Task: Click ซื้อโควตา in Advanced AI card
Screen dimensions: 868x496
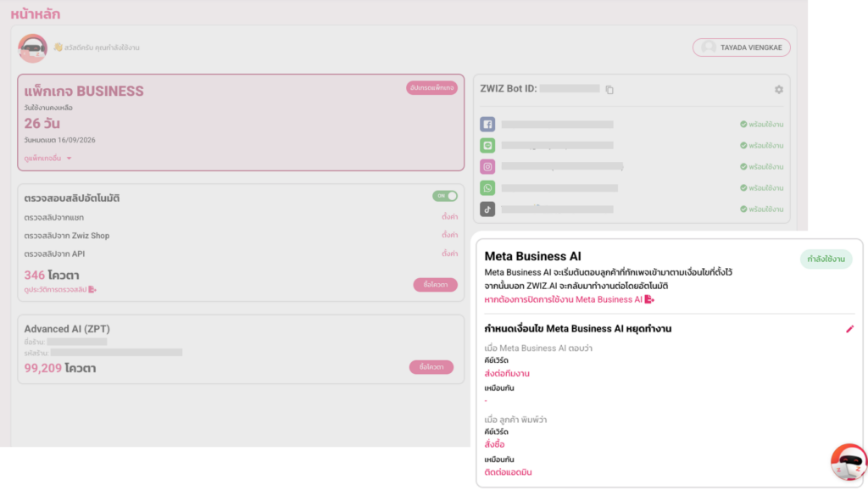Action: pyautogui.click(x=431, y=367)
